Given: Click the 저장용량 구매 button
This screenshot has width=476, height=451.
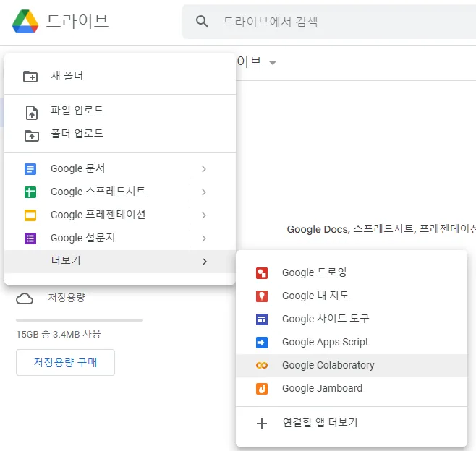Looking at the screenshot, I should coord(65,362).
